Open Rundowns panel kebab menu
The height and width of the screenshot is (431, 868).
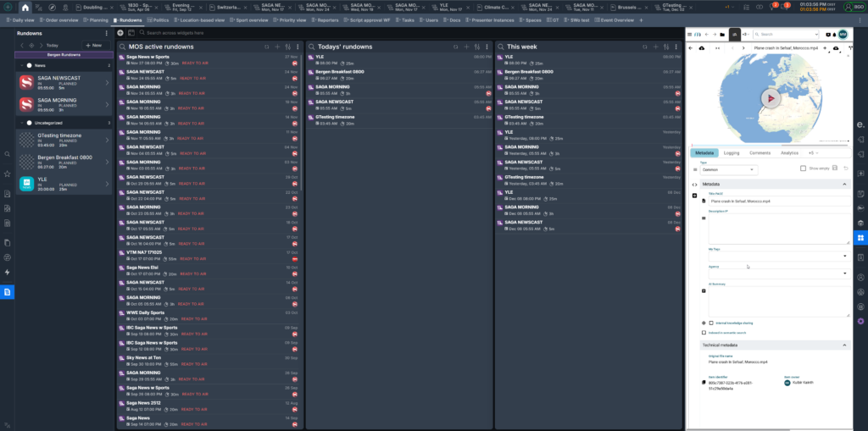107,33
